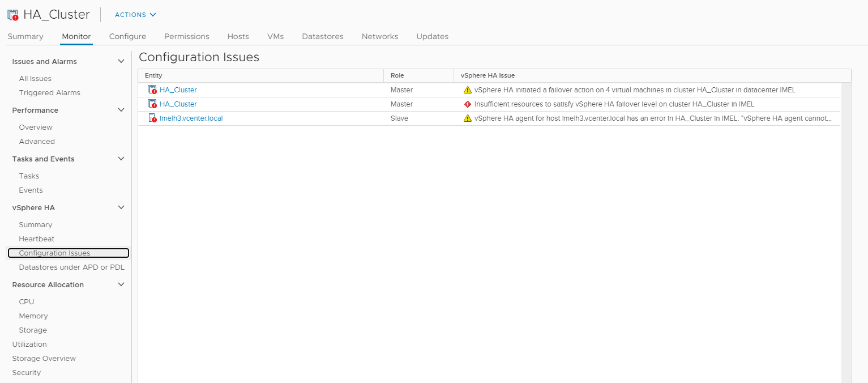
Task: Sort by the Role column header
Action: pyautogui.click(x=418, y=75)
